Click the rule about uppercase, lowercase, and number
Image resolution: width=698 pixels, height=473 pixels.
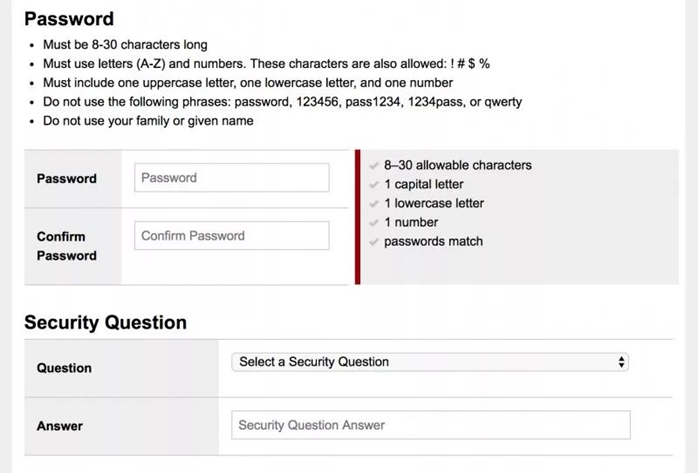248,83
